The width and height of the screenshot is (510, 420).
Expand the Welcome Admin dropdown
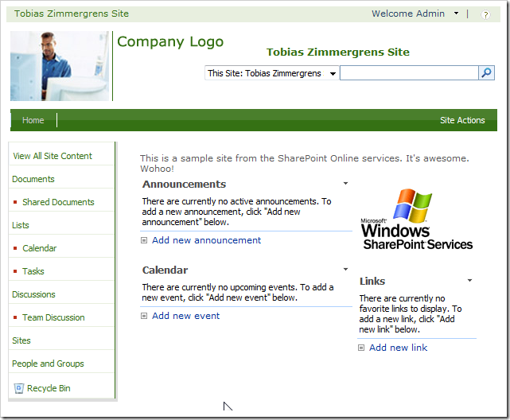pos(456,14)
